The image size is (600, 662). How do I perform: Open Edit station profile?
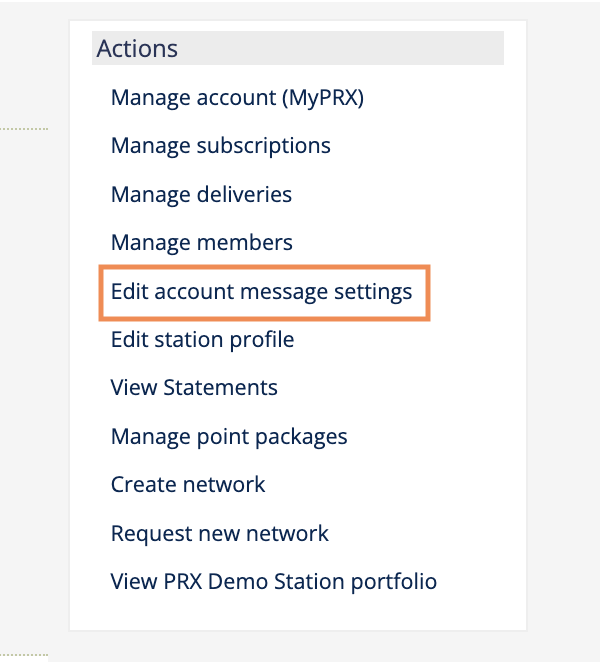pos(202,340)
